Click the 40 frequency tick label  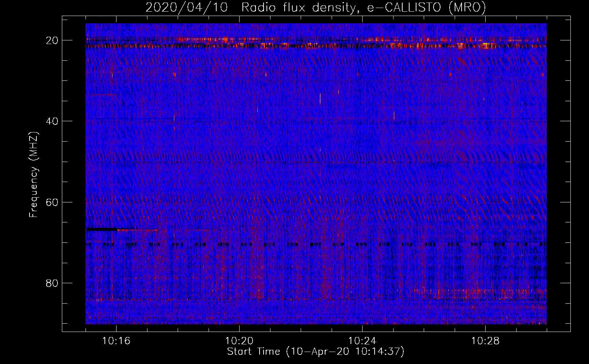[x=52, y=121]
